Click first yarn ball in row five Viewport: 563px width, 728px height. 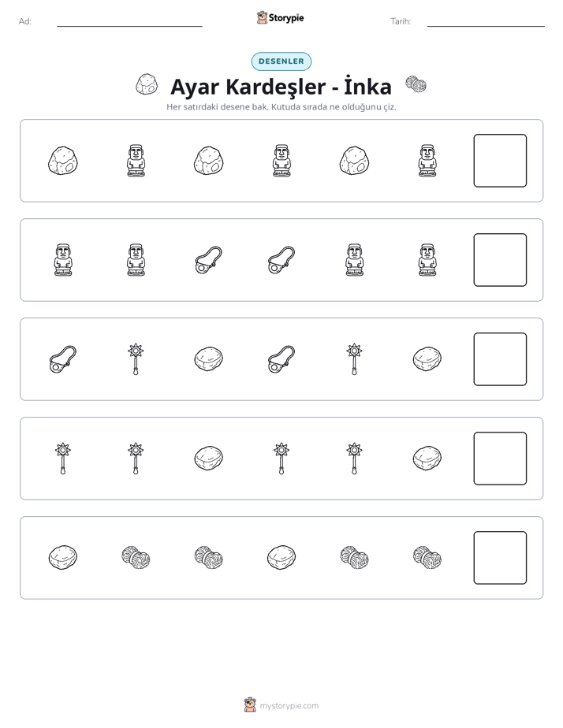136,558
